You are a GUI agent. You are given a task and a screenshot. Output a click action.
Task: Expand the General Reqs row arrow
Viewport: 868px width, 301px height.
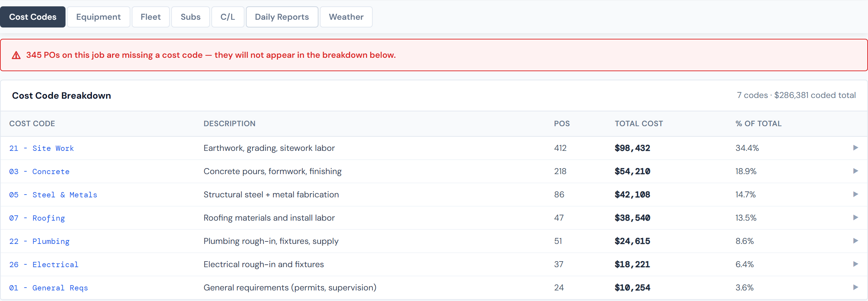(855, 287)
